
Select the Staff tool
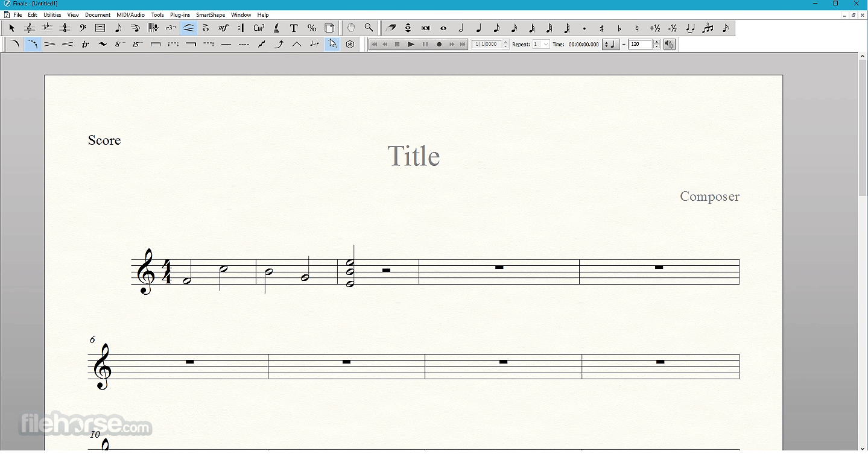[30, 28]
